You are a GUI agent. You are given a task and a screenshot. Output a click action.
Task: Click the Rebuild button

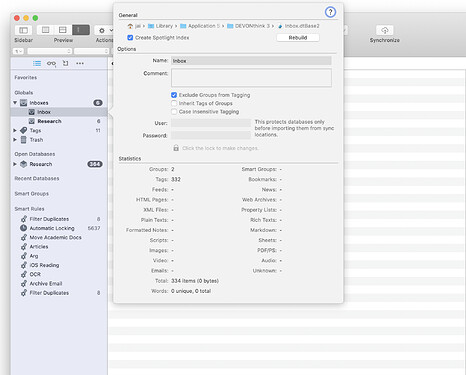coord(298,38)
